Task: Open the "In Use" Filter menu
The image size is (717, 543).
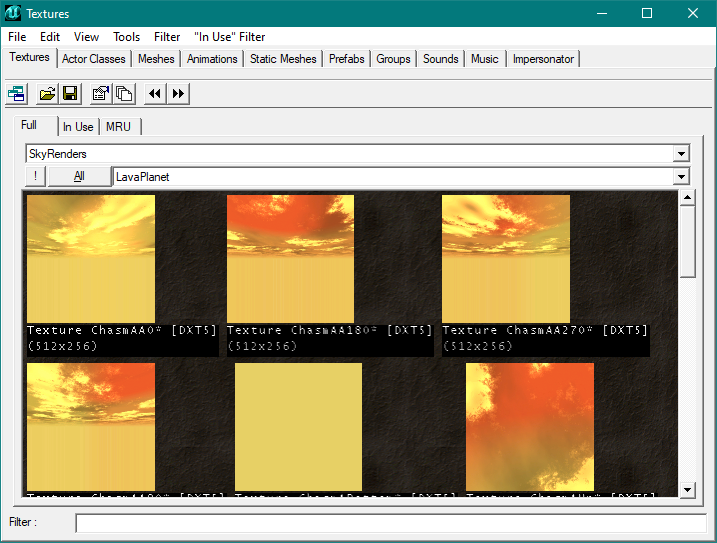Action: [x=229, y=37]
